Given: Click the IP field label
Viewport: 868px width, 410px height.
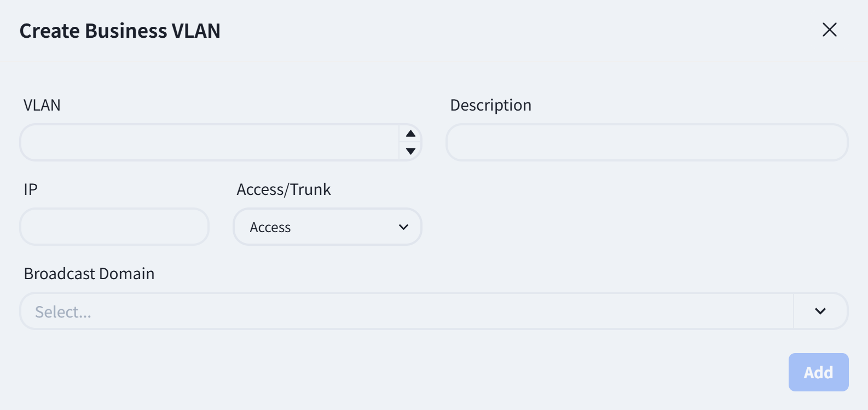Looking at the screenshot, I should pyautogui.click(x=31, y=189).
